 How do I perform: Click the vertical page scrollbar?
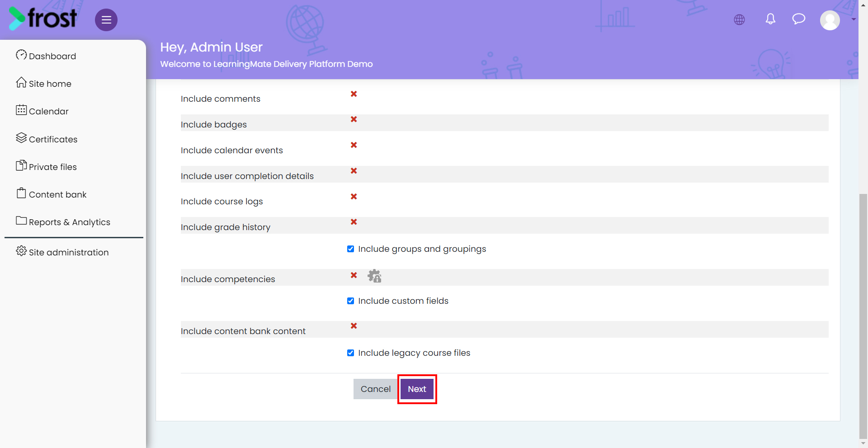pos(863,316)
